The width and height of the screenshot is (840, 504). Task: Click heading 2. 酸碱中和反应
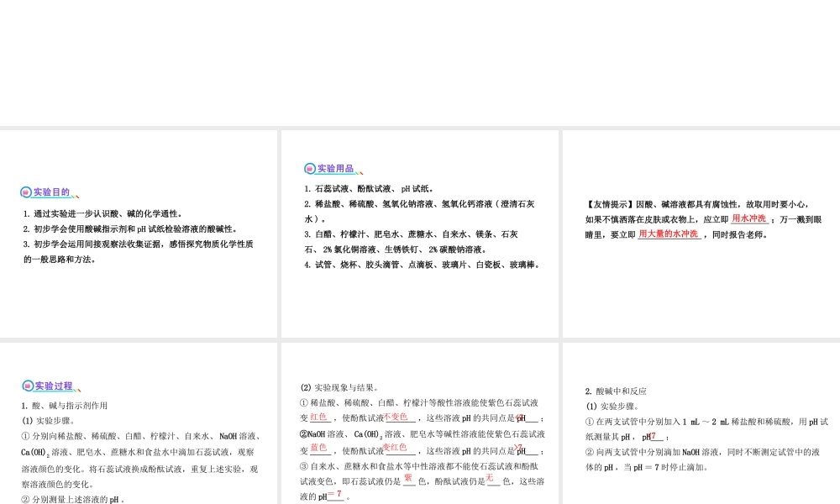[x=616, y=391]
